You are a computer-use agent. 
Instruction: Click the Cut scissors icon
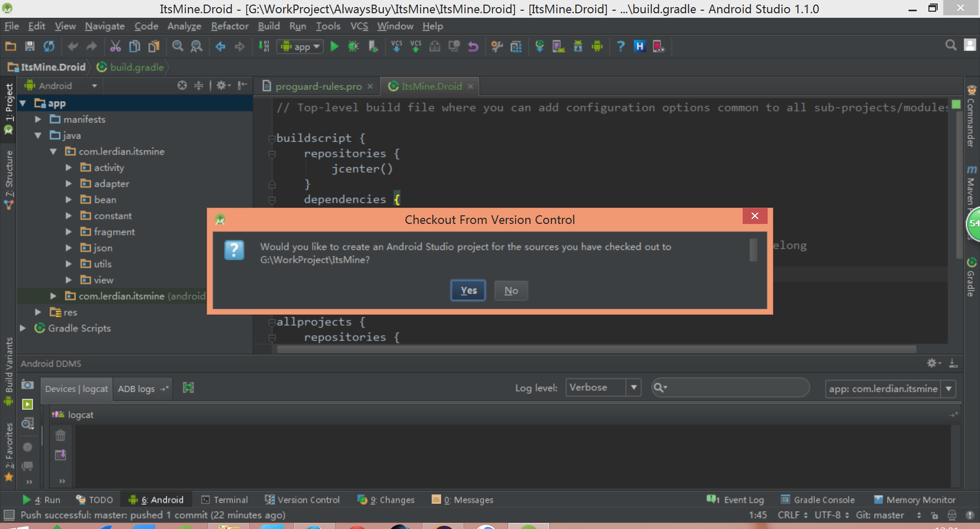pyautogui.click(x=115, y=46)
